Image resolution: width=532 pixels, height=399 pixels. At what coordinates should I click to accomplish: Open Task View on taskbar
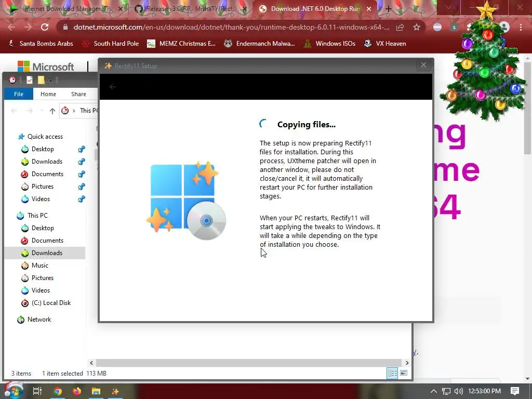[x=37, y=391]
